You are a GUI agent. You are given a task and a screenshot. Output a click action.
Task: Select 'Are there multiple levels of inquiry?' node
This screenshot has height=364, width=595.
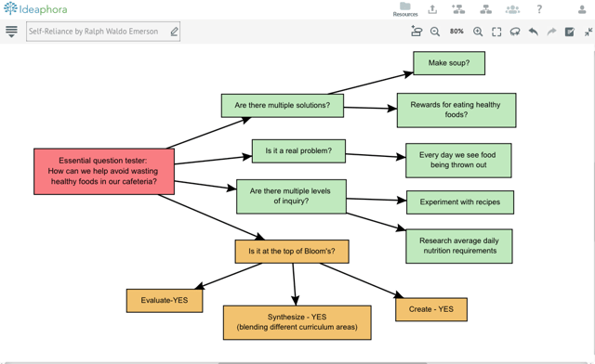pos(291,197)
